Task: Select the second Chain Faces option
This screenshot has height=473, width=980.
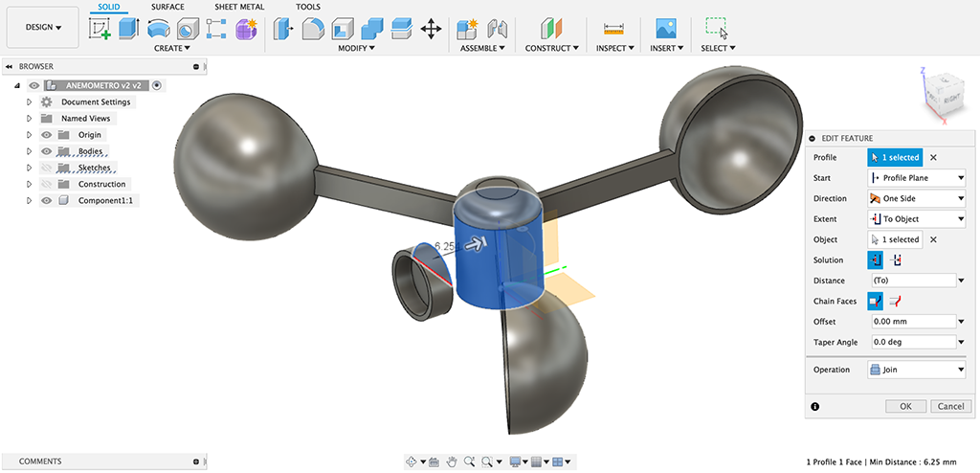Action: click(896, 302)
